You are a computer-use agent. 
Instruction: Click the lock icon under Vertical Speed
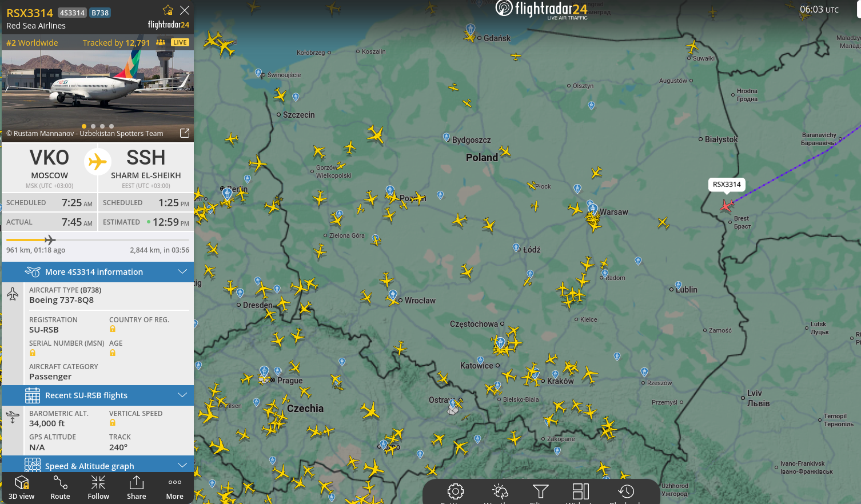(113, 423)
